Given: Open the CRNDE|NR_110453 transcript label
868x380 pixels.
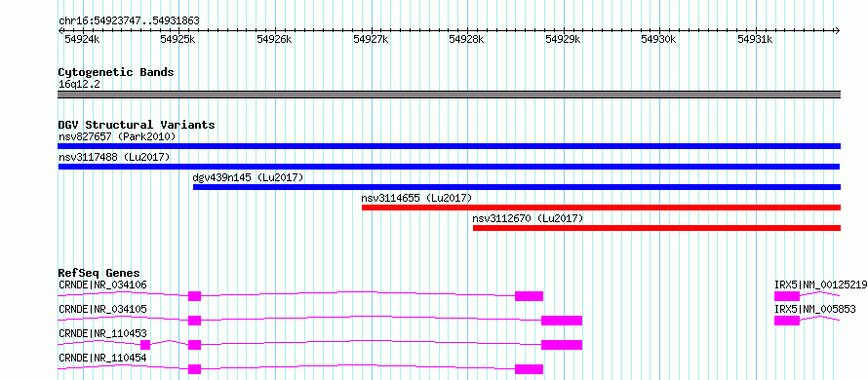Looking at the screenshot, I should click(102, 333).
